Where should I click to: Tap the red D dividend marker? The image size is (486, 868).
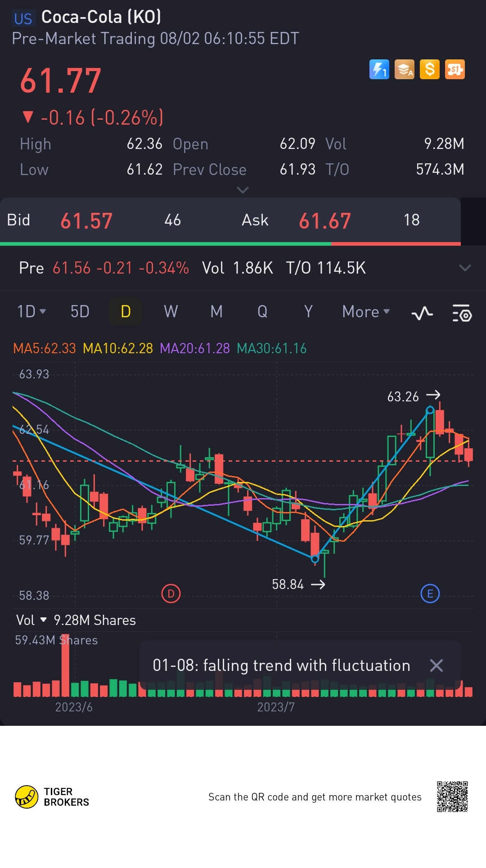coord(171,594)
